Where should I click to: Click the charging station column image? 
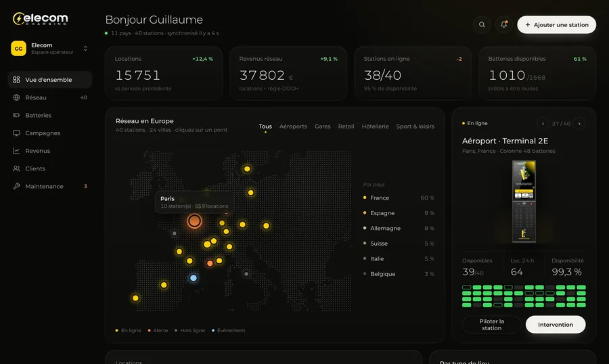click(x=524, y=201)
